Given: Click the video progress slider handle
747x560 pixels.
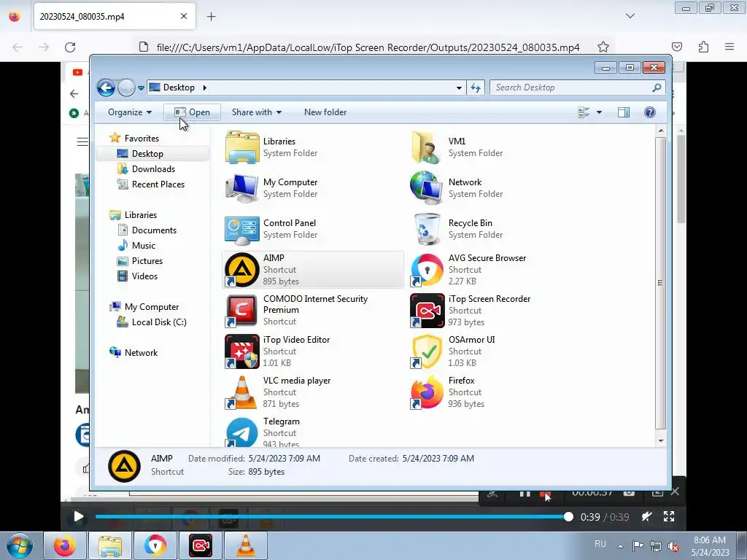Looking at the screenshot, I should pos(568,517).
